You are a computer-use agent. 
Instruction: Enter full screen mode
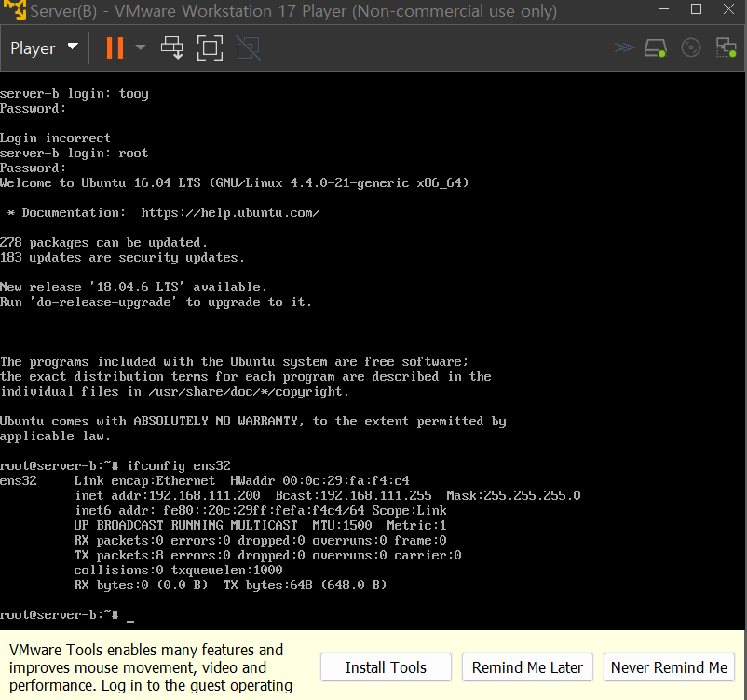(x=211, y=47)
